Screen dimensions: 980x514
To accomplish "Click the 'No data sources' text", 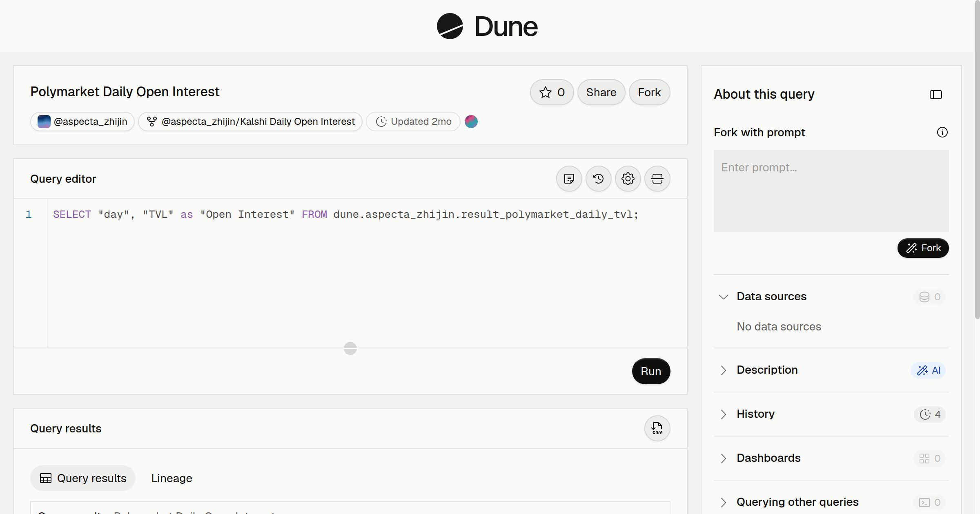I will [x=779, y=327].
